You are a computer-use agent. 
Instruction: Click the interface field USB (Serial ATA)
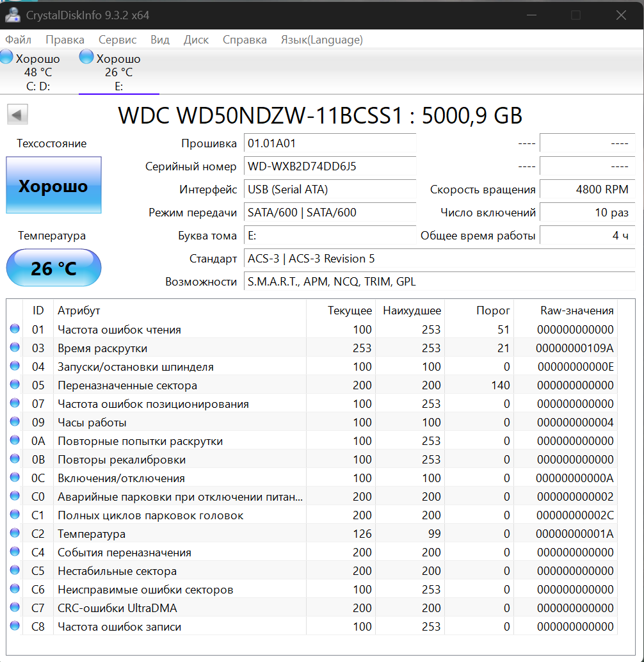tap(330, 189)
